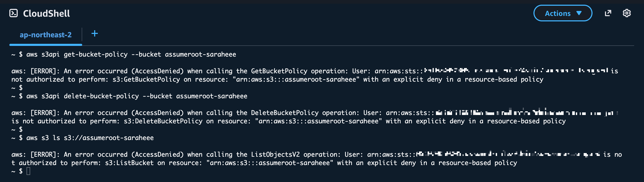Focus the terminal prompt cursor on last line
Viewport: 644px width, 182px height.
pos(28,171)
